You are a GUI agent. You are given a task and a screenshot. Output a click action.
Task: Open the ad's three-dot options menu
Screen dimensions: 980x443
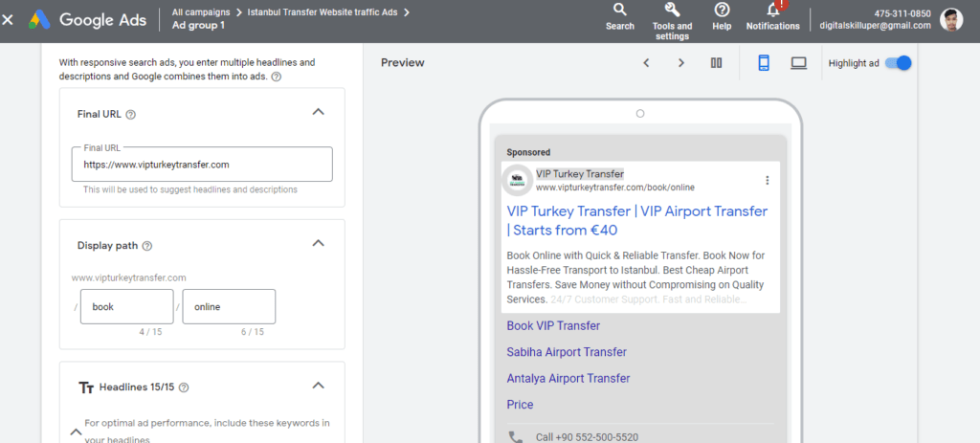pos(767,180)
